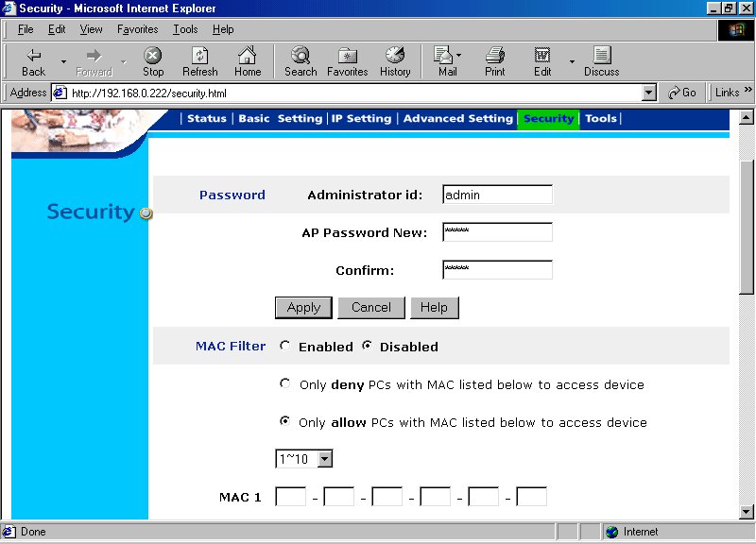Open the Tools menu
This screenshot has height=544, width=756.
click(x=185, y=29)
